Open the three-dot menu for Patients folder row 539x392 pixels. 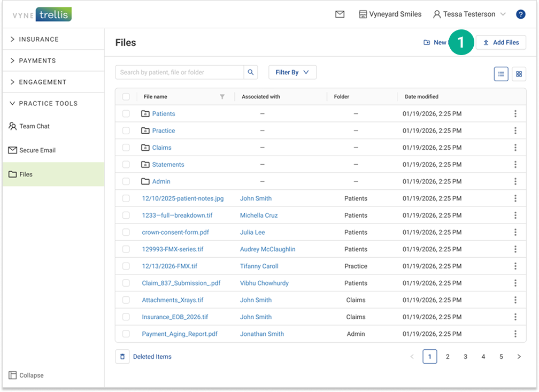point(515,114)
